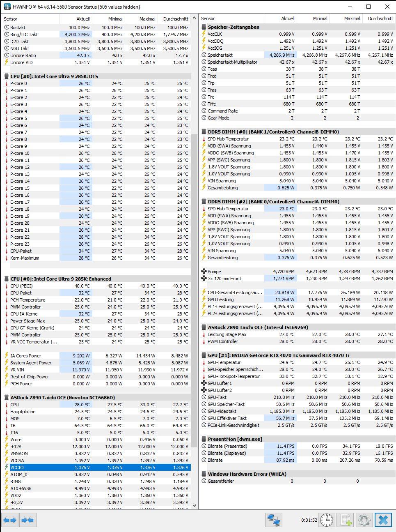The height and width of the screenshot is (532, 396).
Task: Select the GPU-Hot-Spot-Temperatur row
Action: click(297, 376)
